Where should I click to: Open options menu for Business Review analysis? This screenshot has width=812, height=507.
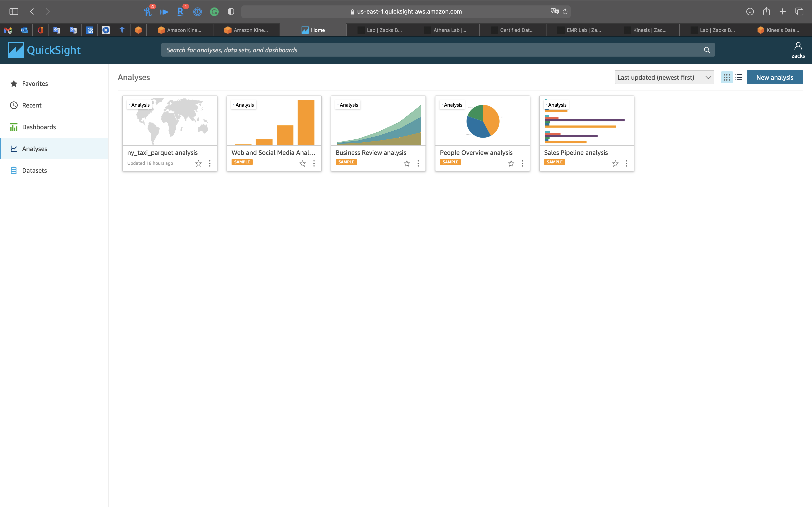[418, 163]
